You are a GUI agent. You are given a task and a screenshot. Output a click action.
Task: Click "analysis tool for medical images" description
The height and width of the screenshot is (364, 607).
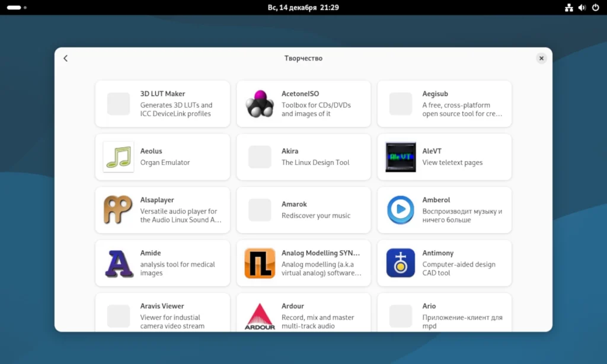click(177, 269)
